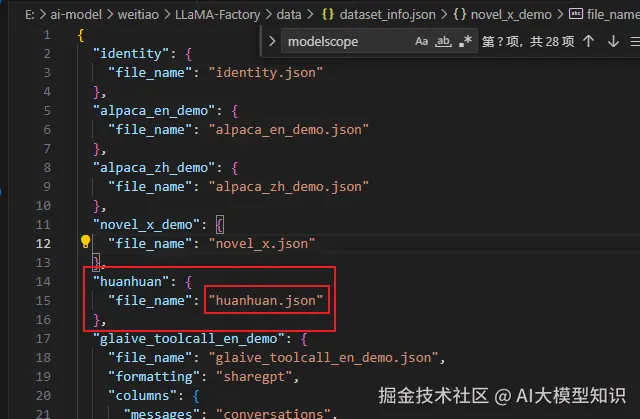Click the "alpaca_zh_demo" key on line 8

154,168
